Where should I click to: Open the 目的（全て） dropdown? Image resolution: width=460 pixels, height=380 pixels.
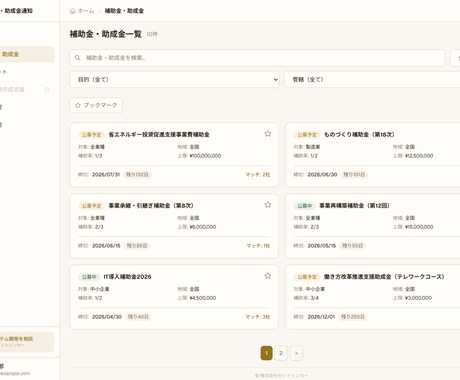click(x=174, y=79)
